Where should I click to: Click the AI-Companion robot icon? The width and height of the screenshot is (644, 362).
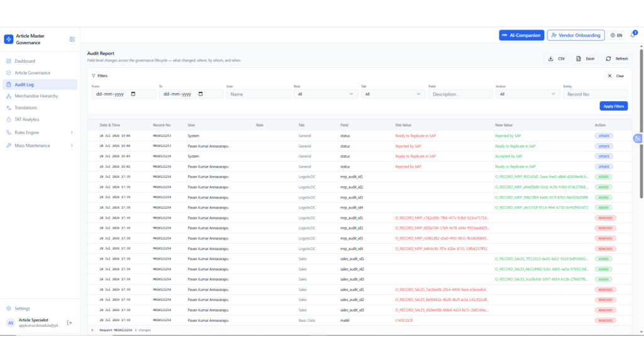pyautogui.click(x=504, y=35)
